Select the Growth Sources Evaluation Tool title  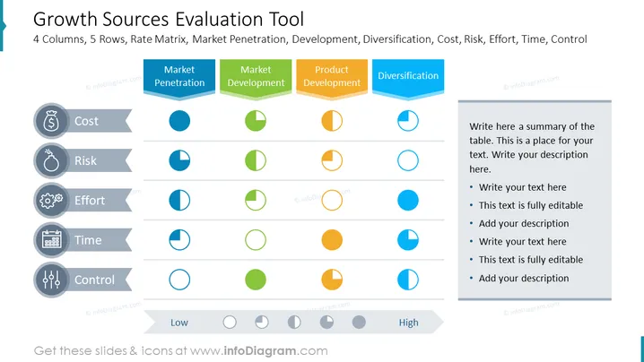coord(169,20)
